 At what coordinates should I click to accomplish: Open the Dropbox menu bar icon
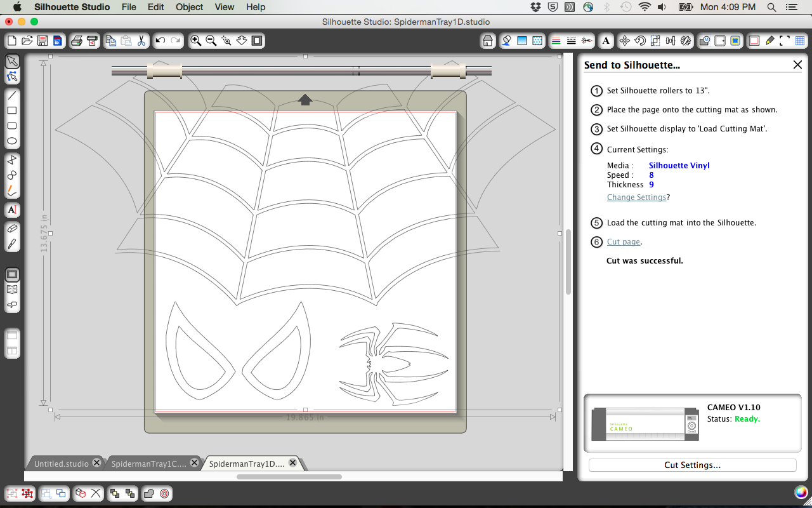click(535, 7)
